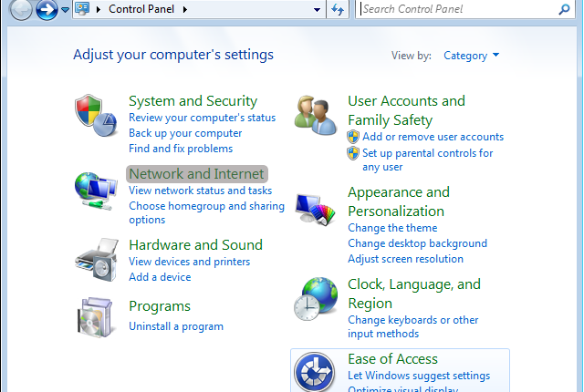Click the refresh button beside address bar
Image resolution: width=584 pixels, height=392 pixels.
point(338,10)
